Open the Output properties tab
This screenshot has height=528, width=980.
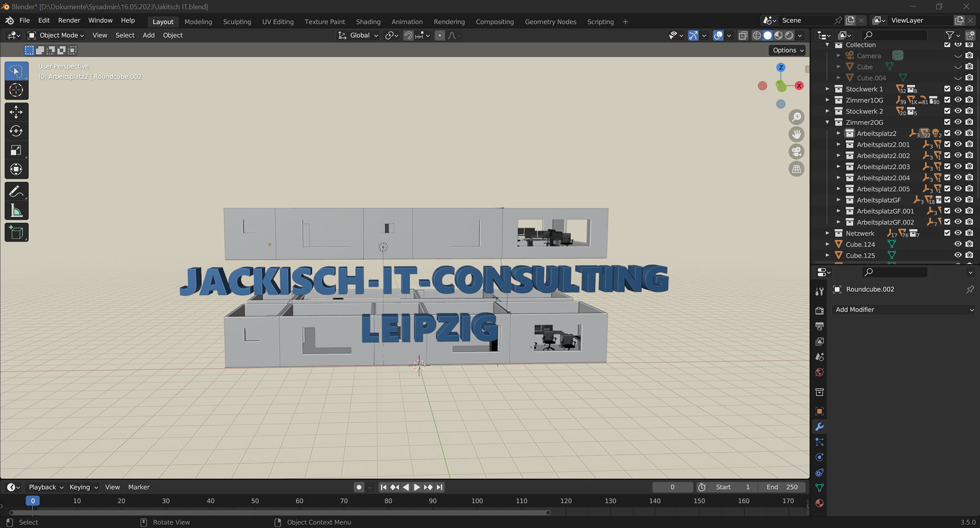click(x=820, y=326)
